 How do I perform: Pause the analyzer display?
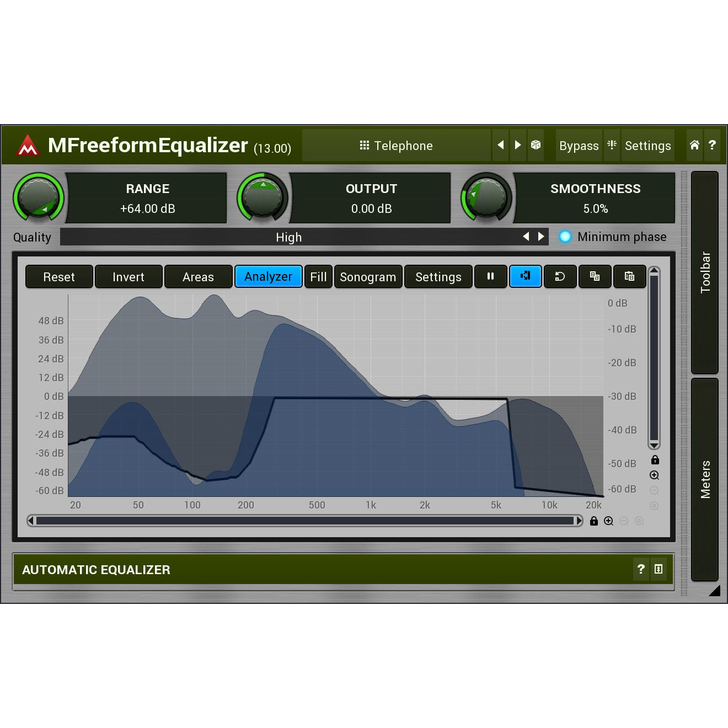point(490,276)
